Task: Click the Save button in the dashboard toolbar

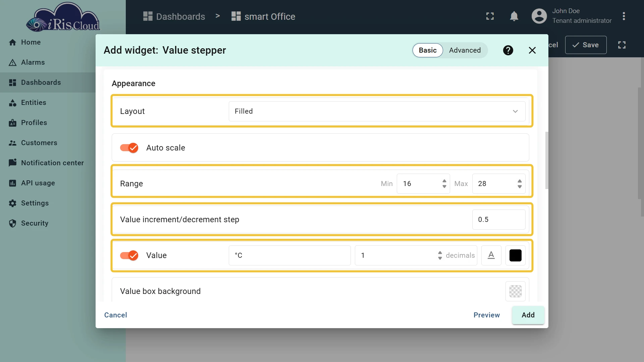Action: pos(586,45)
